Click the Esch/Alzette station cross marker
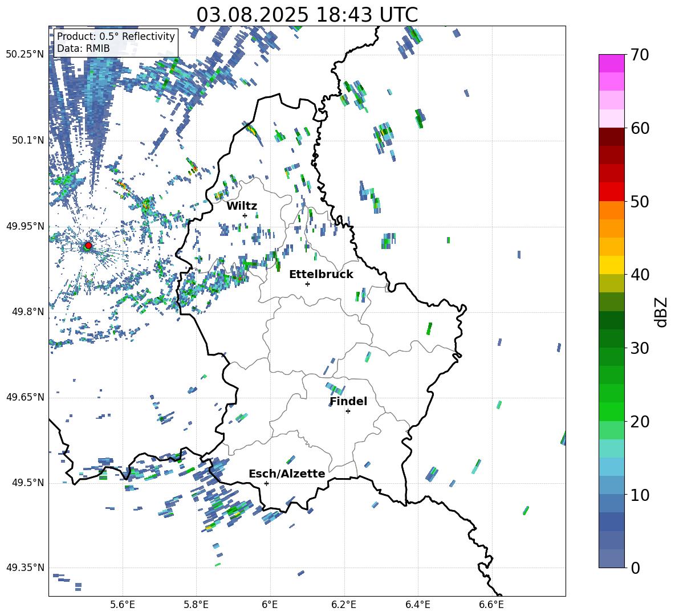The height and width of the screenshot is (616, 675). [x=266, y=483]
